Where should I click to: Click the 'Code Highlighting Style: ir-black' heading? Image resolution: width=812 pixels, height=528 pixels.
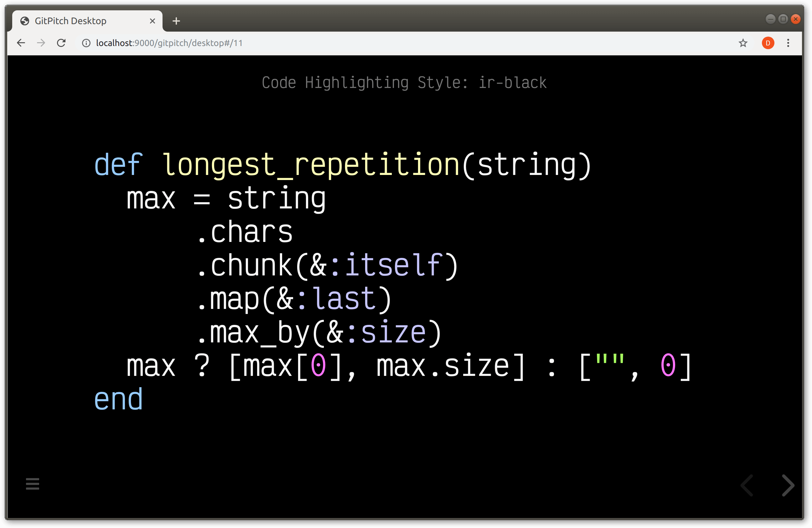(404, 83)
